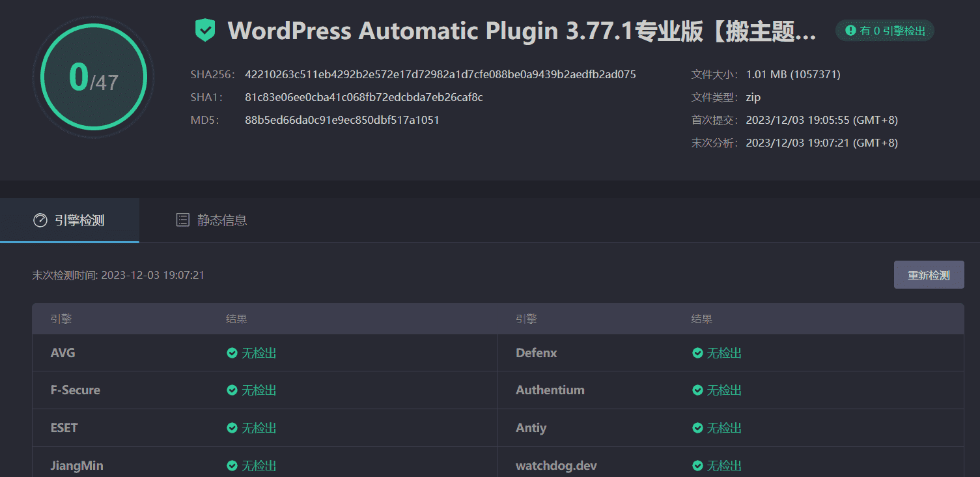The width and height of the screenshot is (980, 477).
Task: Click the right 结果 column header
Action: 702,319
